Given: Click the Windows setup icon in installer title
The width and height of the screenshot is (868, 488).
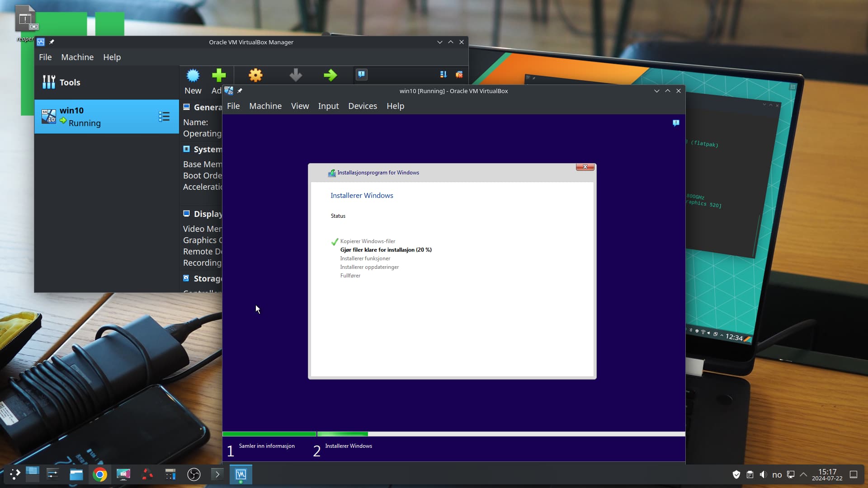Looking at the screenshot, I should 332,173.
